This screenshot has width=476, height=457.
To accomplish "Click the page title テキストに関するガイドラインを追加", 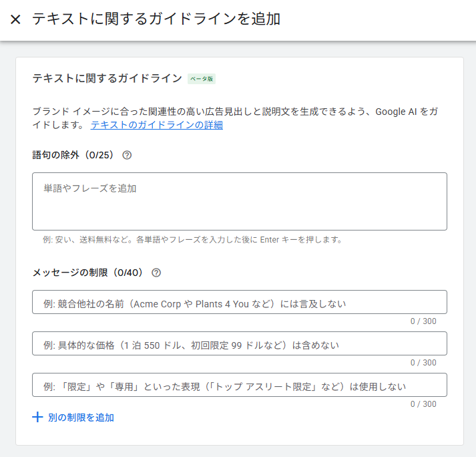I will (156, 19).
